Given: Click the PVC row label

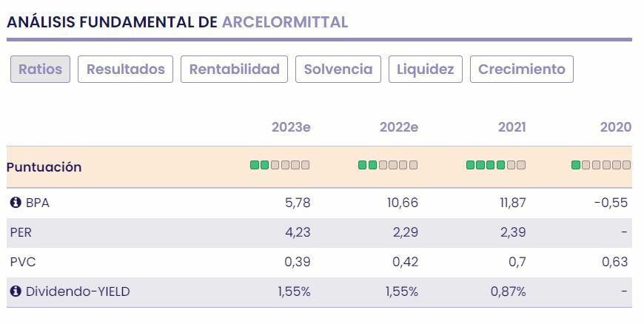Looking at the screenshot, I should pos(23,262).
